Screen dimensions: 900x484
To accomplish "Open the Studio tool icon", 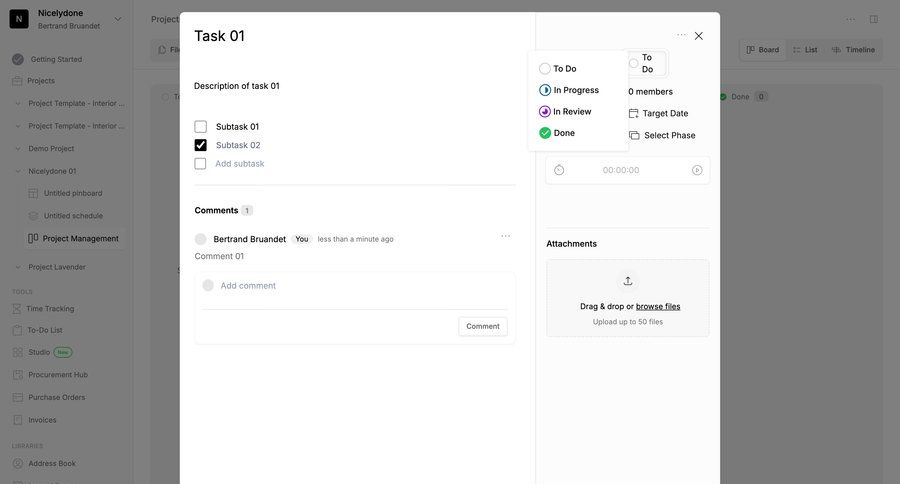I will click(x=17, y=352).
